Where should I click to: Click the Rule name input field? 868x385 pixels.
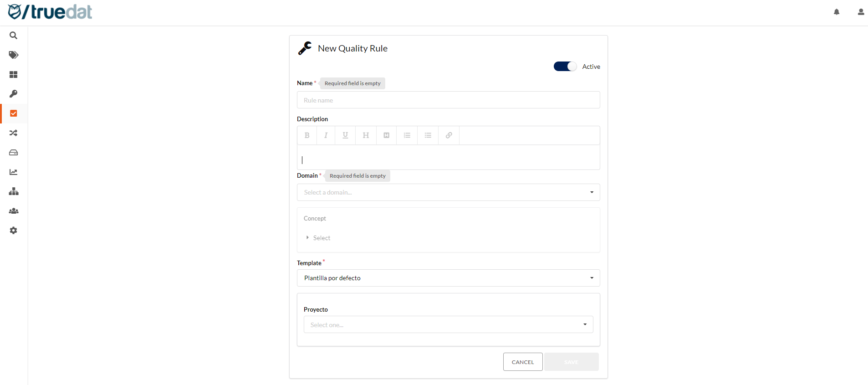(x=448, y=100)
